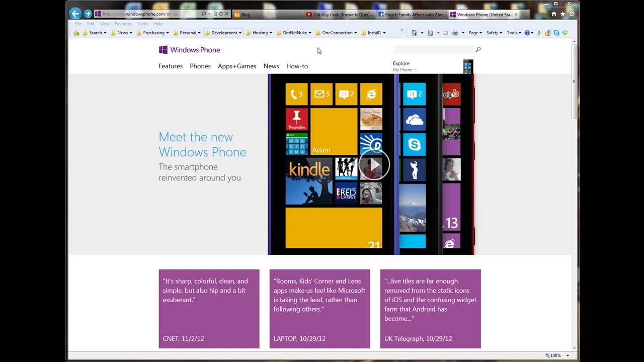Viewport: 644px width, 362px height.
Task: Click the CNET, 11/2/12 quote card
Action: pyautogui.click(x=209, y=309)
